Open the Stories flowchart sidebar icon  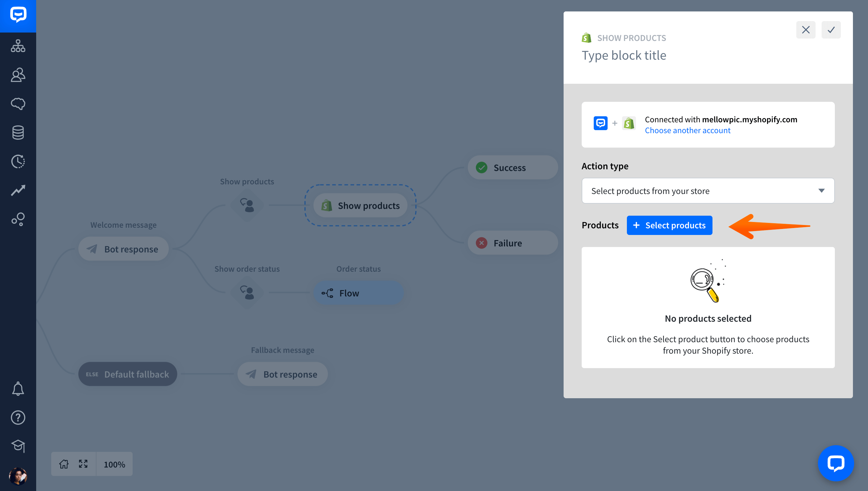coord(18,45)
